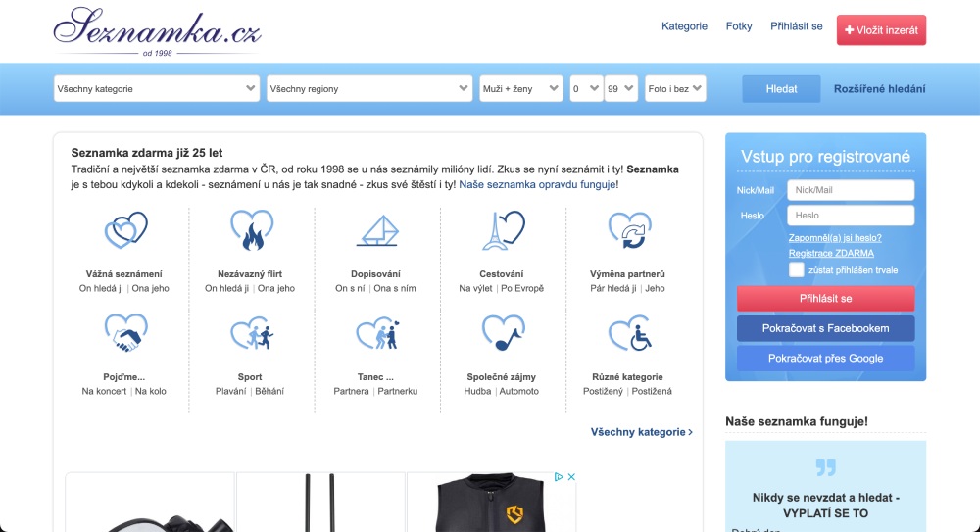This screenshot has height=532, width=980.
Task: Open the Dopisování paper boat icon
Action: click(x=377, y=230)
